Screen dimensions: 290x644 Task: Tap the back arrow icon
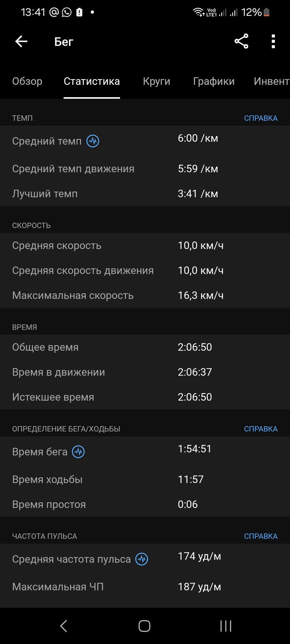(21, 42)
